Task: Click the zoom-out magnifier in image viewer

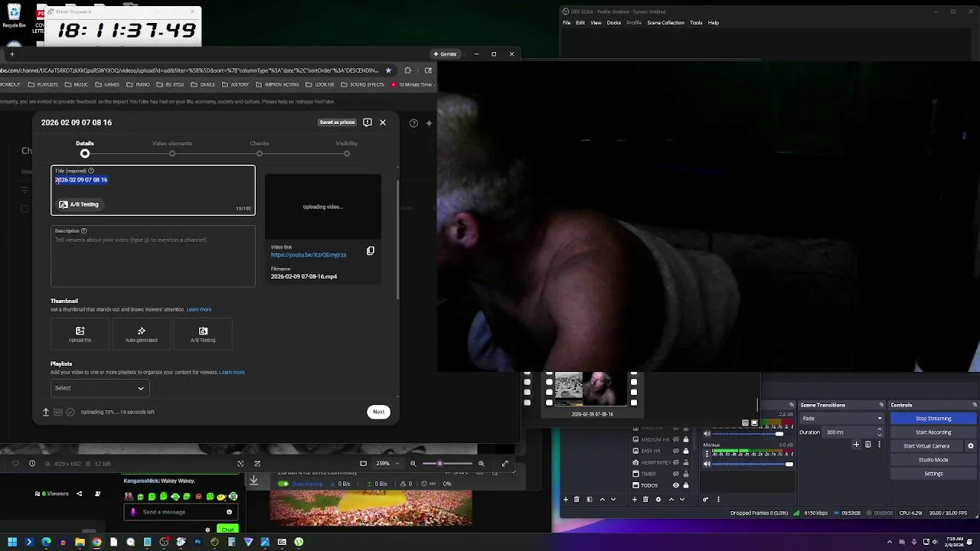Action: click(x=413, y=463)
